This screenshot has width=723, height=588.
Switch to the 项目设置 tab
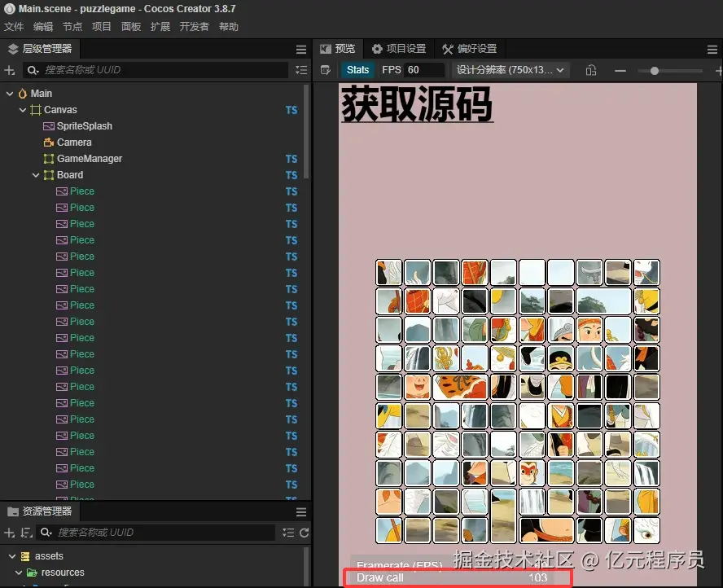399,49
